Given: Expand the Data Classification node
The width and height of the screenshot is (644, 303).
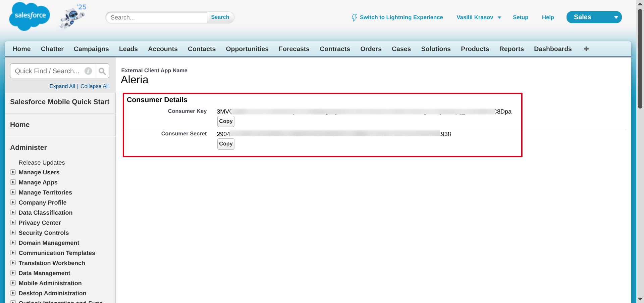Looking at the screenshot, I should pos(13,212).
